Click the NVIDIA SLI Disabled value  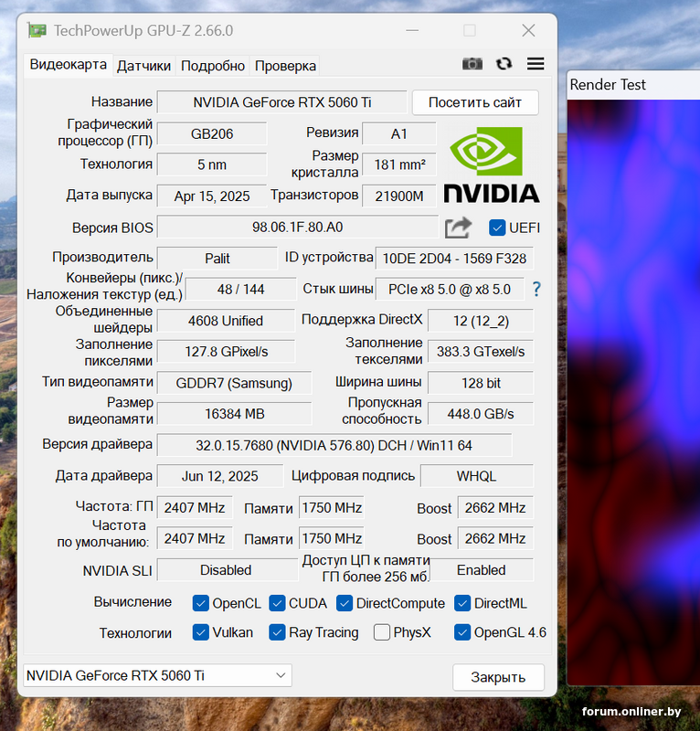227,570
